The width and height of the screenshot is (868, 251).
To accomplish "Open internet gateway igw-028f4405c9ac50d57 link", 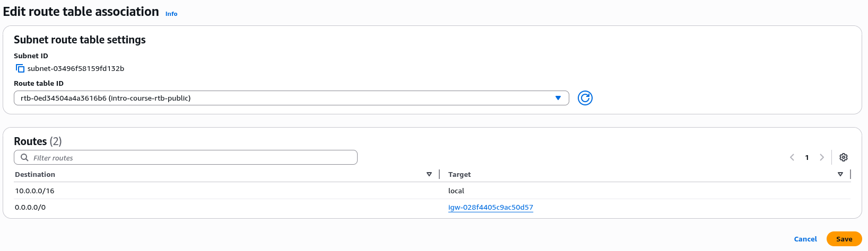I will [x=490, y=207].
